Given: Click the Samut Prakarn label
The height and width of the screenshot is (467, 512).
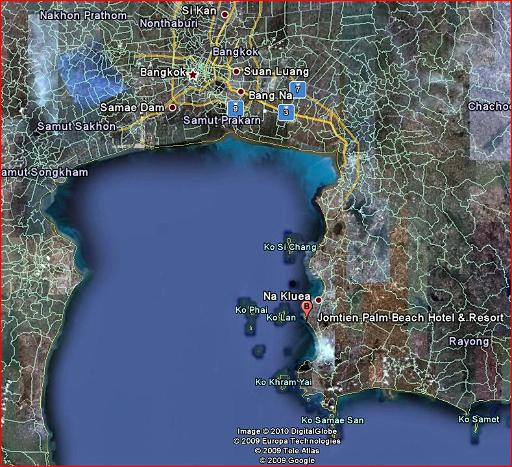Looking at the screenshot, I should pyautogui.click(x=222, y=120).
